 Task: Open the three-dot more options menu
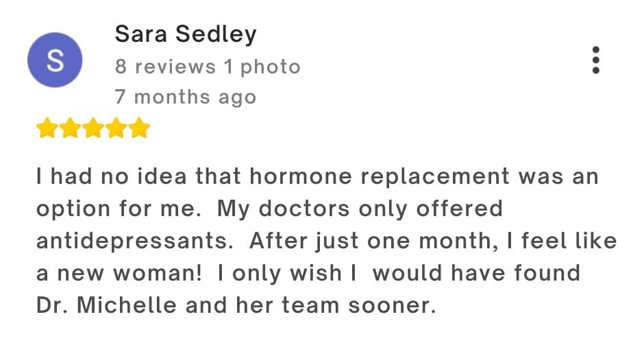coord(595,60)
